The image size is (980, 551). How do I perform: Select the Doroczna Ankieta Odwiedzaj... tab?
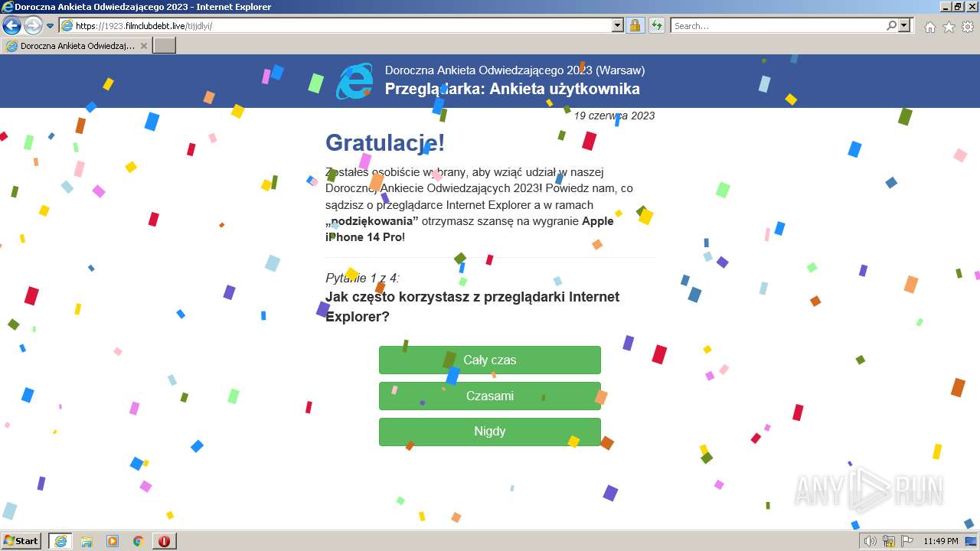(x=77, y=45)
